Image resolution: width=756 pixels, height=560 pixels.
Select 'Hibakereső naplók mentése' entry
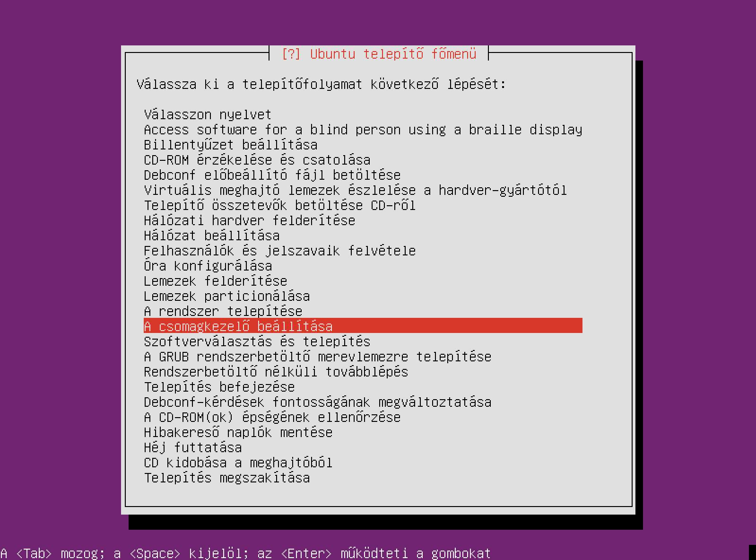pyautogui.click(x=363, y=432)
